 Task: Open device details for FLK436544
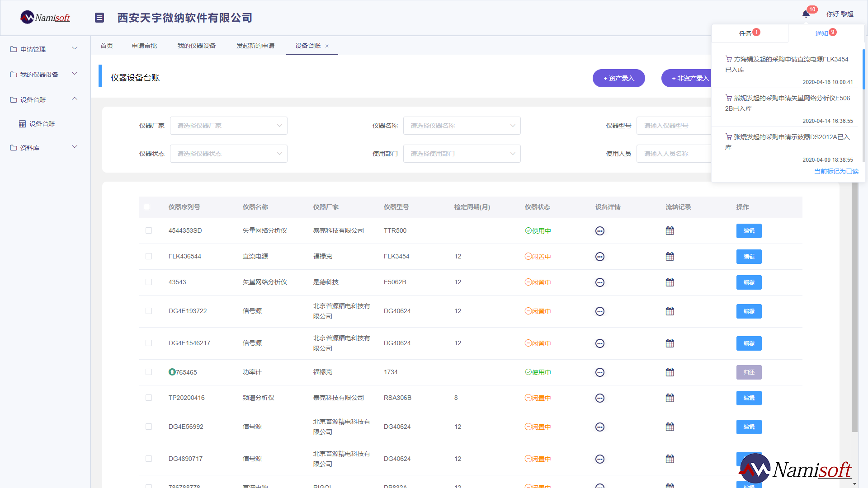600,257
